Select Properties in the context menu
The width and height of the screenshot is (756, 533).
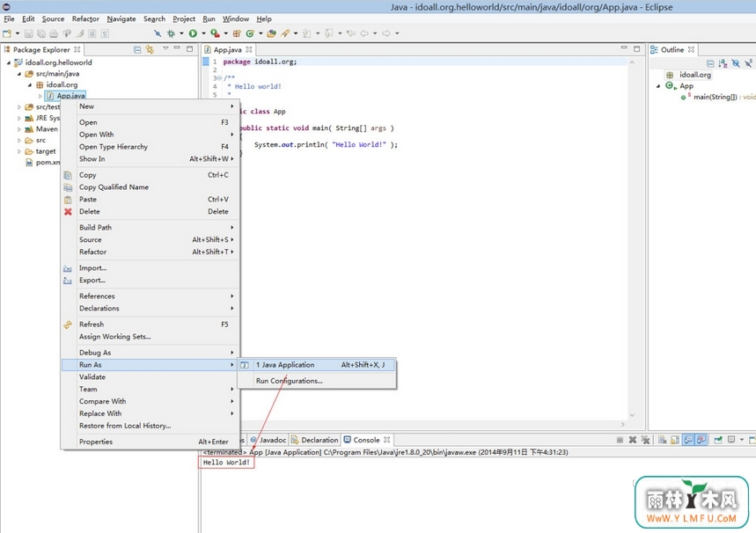coord(150,442)
